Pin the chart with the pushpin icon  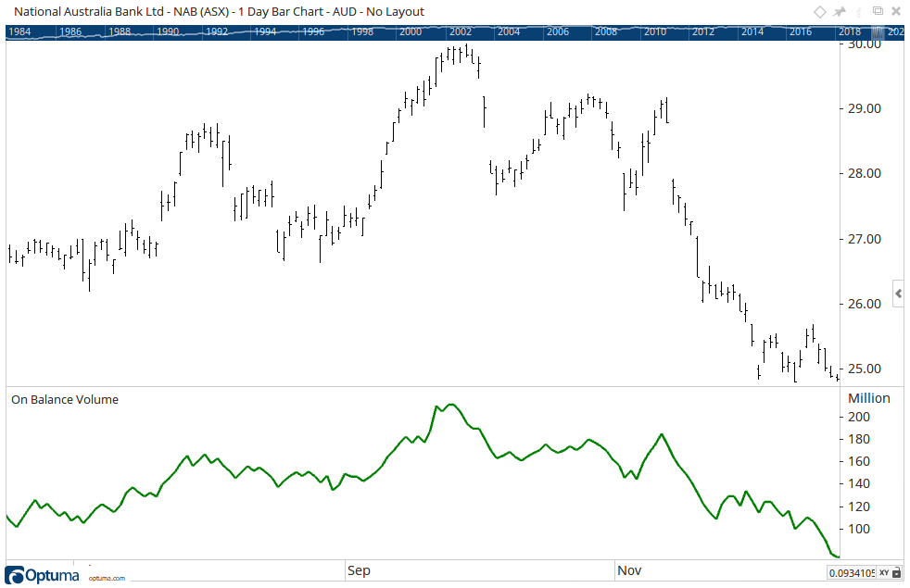[x=840, y=12]
